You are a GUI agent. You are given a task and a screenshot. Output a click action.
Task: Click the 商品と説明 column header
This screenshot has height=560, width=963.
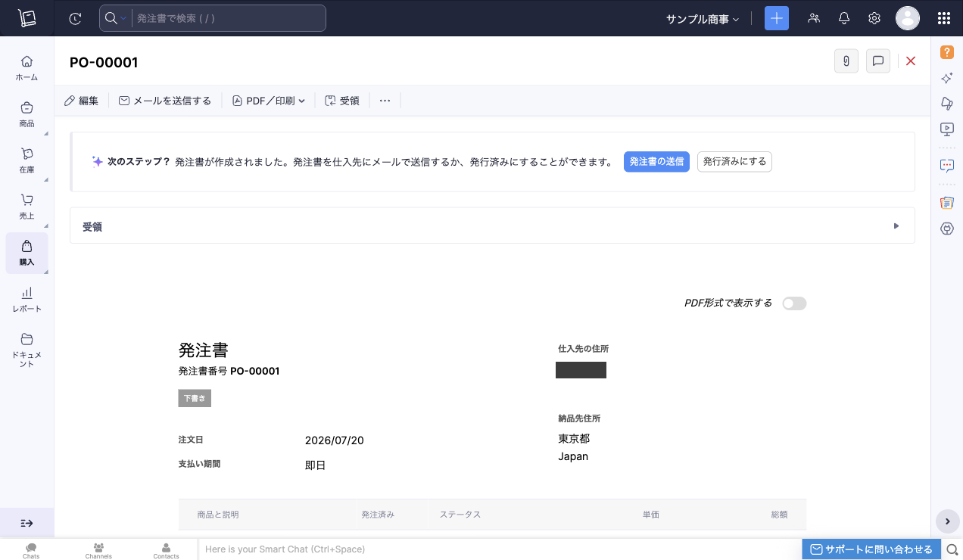218,515
